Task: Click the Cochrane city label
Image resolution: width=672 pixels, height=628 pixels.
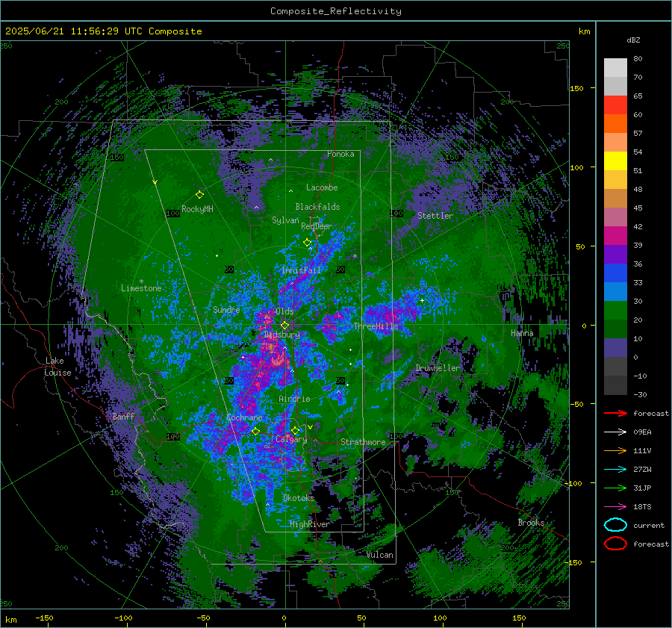Action: point(244,417)
